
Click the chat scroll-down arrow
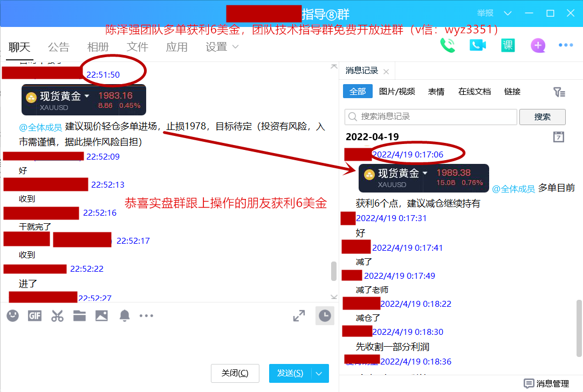point(334,297)
